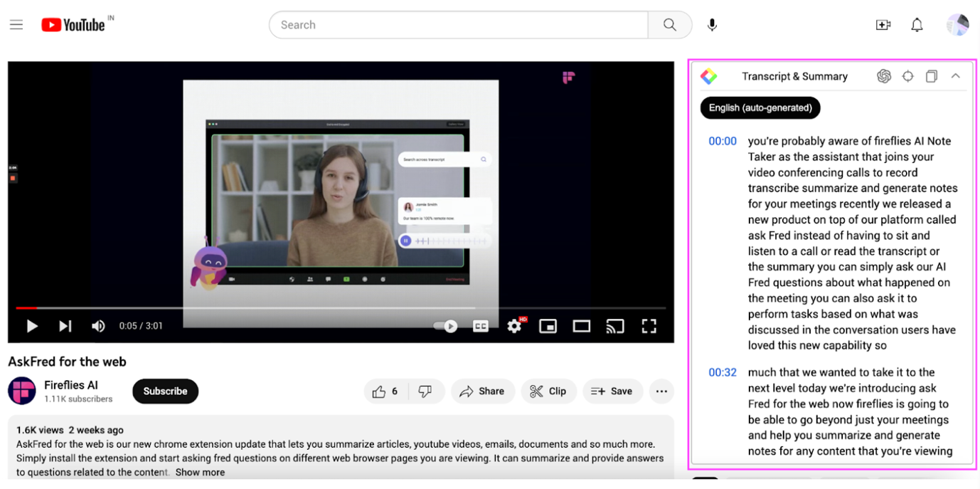Open the YouTube hamburger guide menu

click(x=16, y=25)
